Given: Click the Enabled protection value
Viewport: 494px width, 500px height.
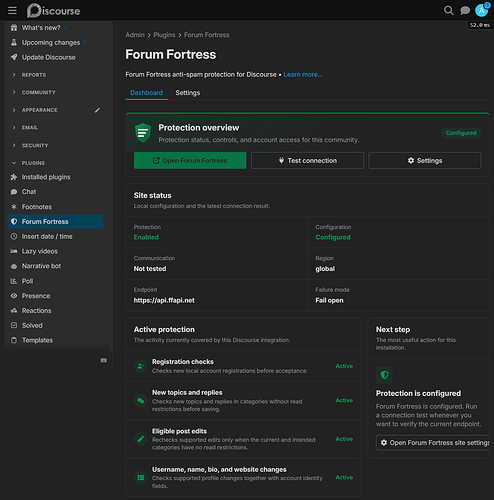Looking at the screenshot, I should 146,237.
